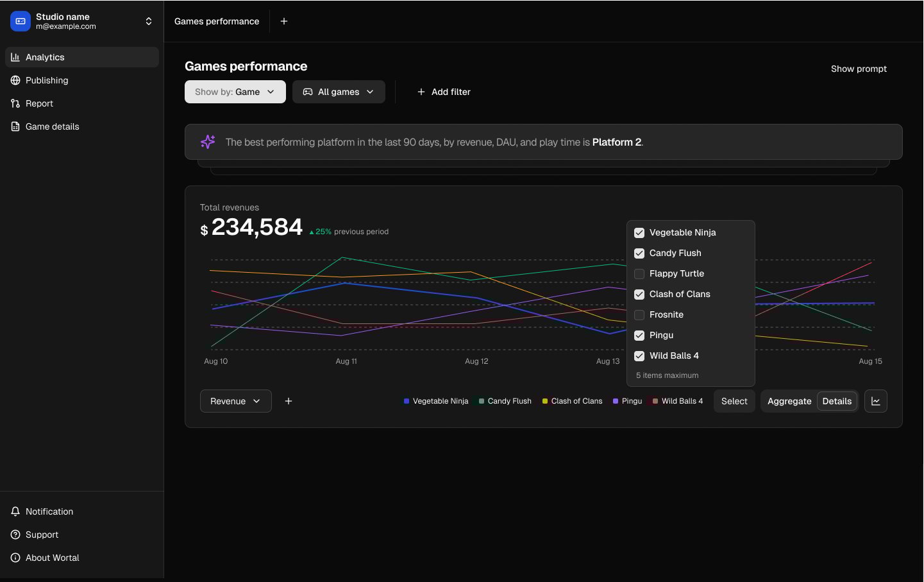
Task: Switch to the Games performance tab
Action: click(217, 21)
